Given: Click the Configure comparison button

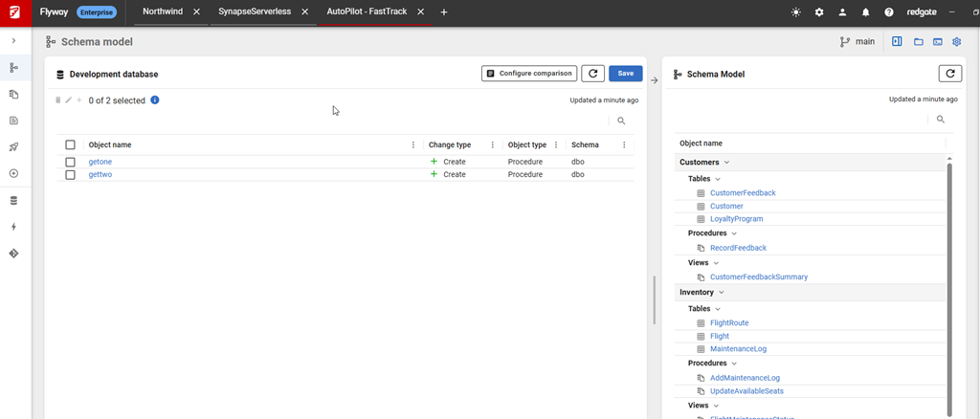Looking at the screenshot, I should [x=528, y=74].
